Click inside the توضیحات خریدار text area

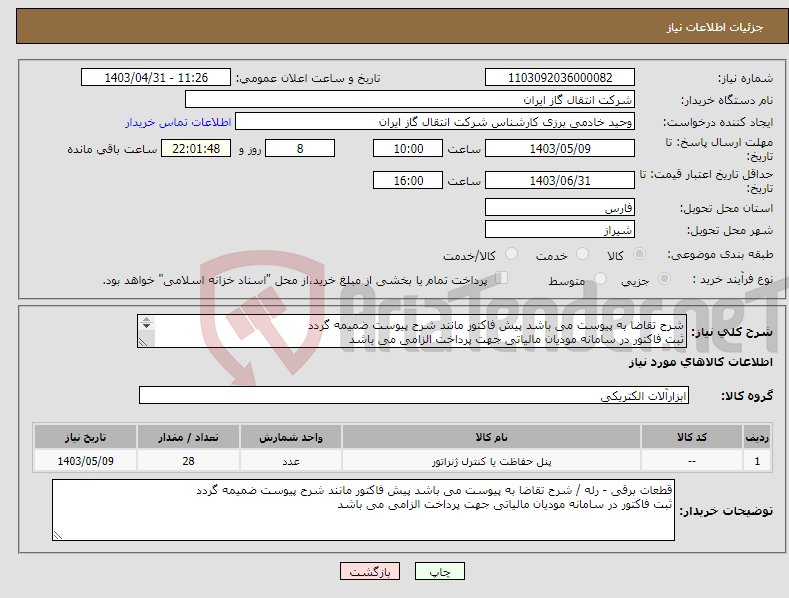[363, 510]
